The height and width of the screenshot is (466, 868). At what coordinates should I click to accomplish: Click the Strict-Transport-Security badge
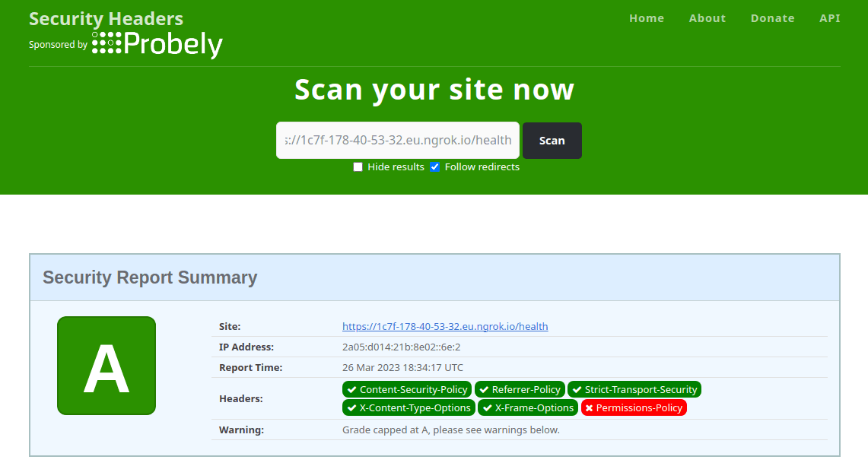[x=634, y=389]
